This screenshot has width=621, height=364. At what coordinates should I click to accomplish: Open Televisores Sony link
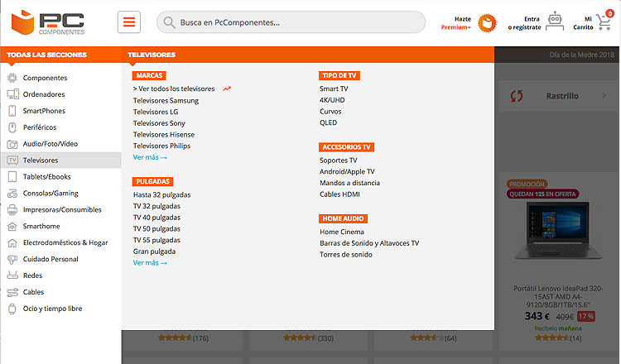click(159, 123)
